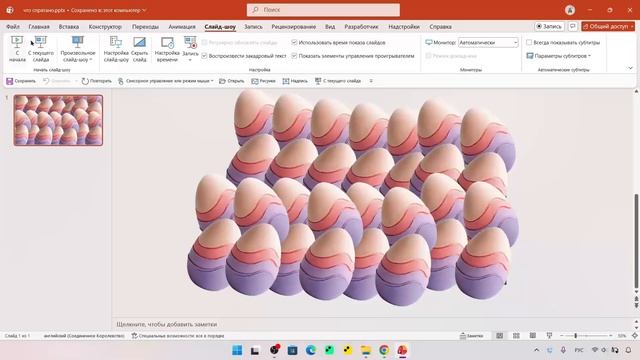
Task: Open Chrome from taskbar
Action: pos(384,350)
